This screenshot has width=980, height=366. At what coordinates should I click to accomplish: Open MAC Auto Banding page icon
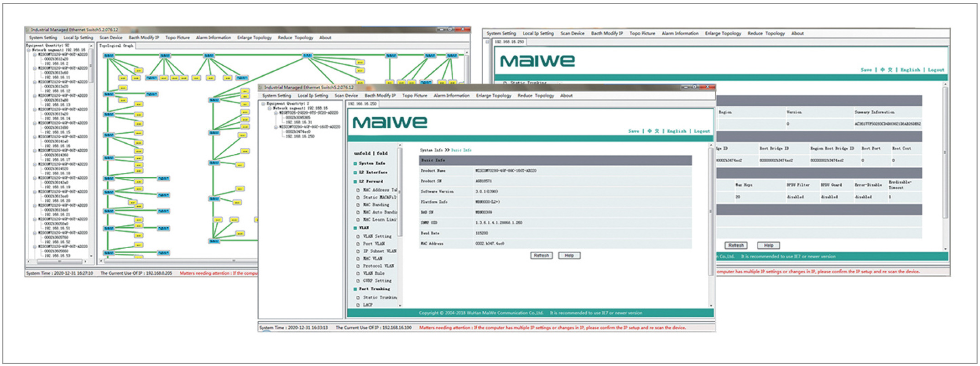tap(358, 212)
